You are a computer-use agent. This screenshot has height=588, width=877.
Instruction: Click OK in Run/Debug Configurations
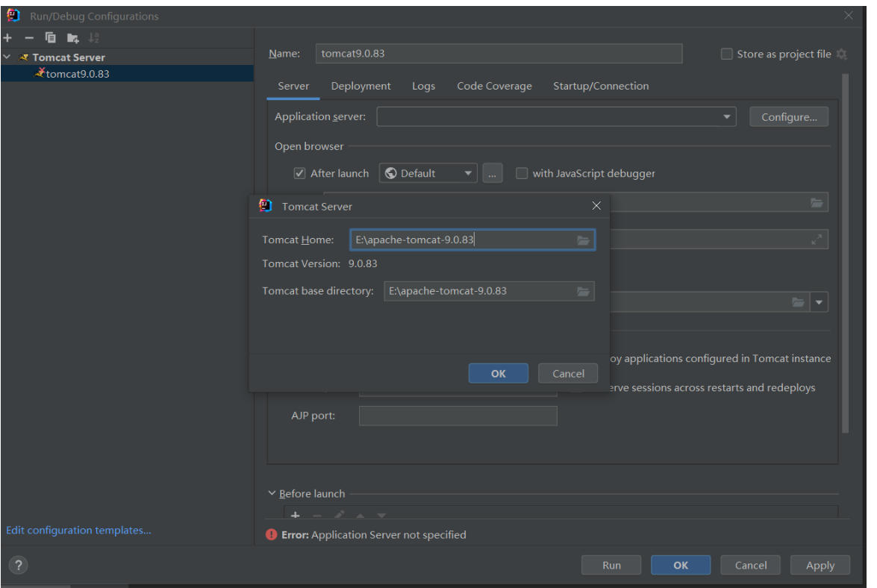(681, 565)
